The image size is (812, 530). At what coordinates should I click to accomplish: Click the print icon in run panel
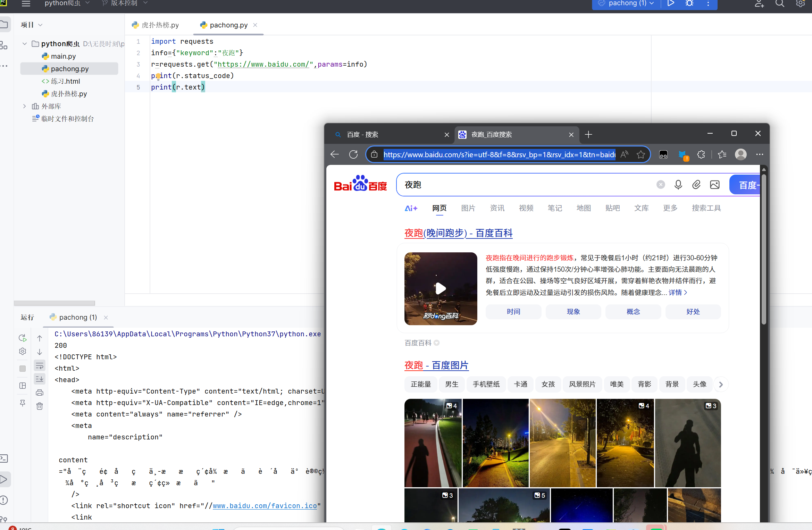click(x=40, y=393)
